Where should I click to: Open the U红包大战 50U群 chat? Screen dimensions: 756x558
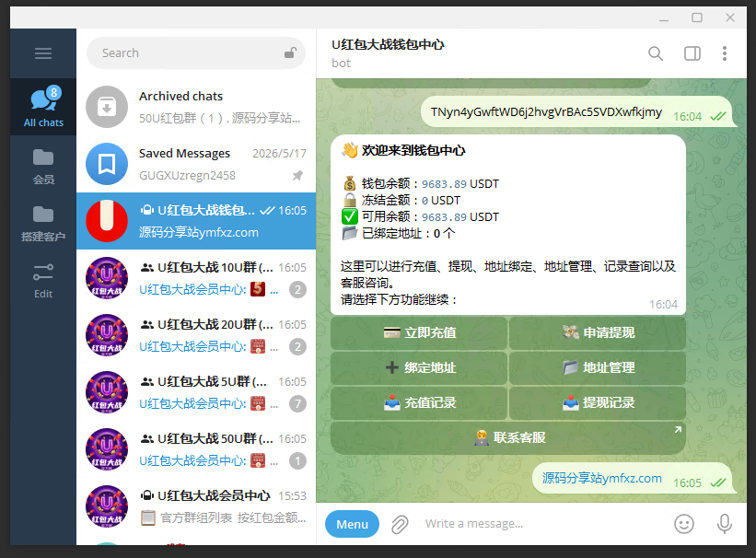[x=196, y=449]
